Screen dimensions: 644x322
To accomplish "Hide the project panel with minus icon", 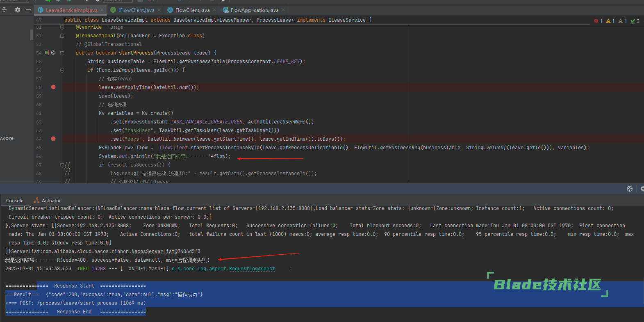I will click(x=28, y=10).
